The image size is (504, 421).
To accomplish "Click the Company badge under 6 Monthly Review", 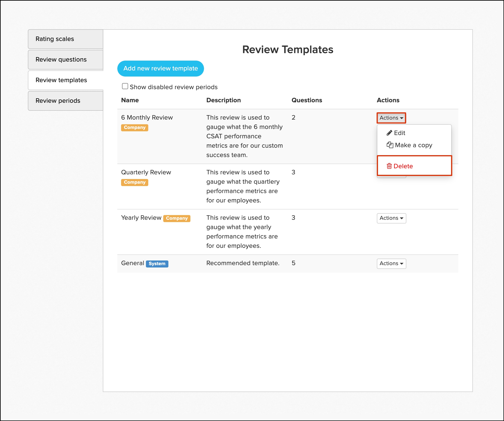I will click(134, 128).
